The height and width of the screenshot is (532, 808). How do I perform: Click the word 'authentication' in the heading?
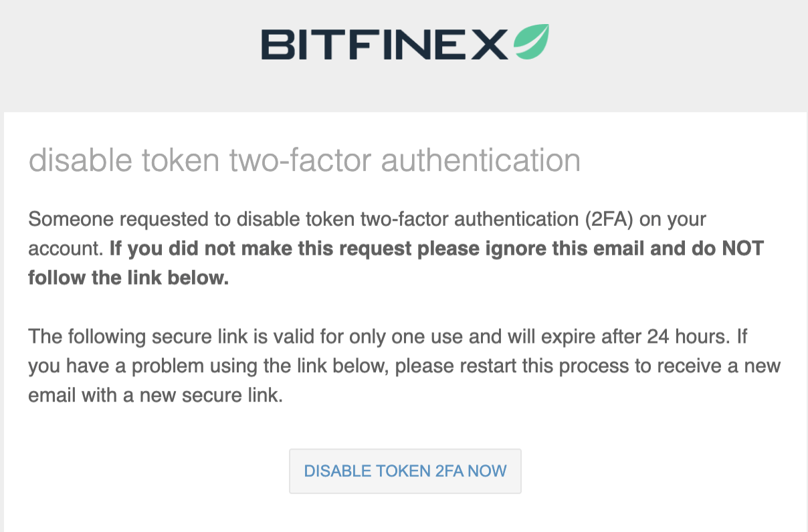tap(481, 160)
